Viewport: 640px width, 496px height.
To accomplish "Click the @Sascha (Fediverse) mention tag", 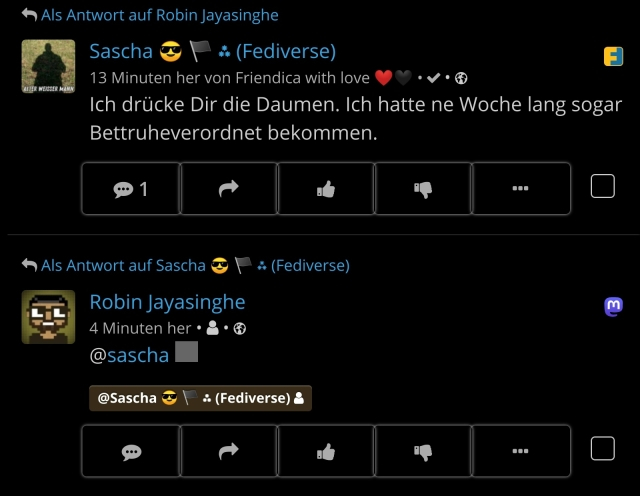I will click(200, 398).
